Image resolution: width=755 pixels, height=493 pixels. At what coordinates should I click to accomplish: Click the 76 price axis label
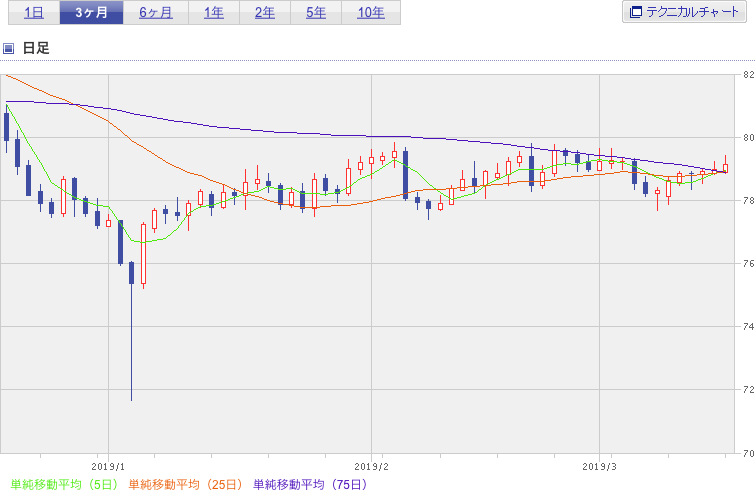click(x=748, y=263)
